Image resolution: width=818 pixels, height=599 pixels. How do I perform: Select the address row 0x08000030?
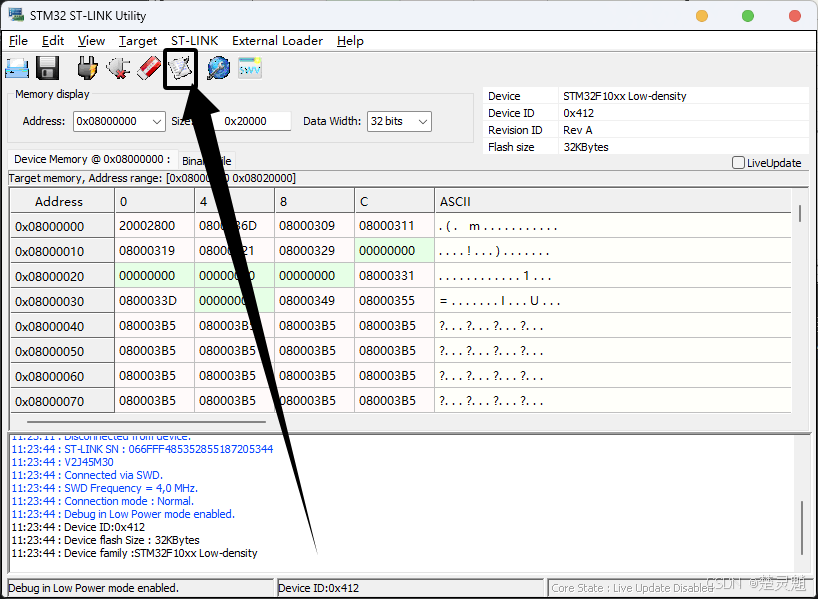tap(62, 301)
